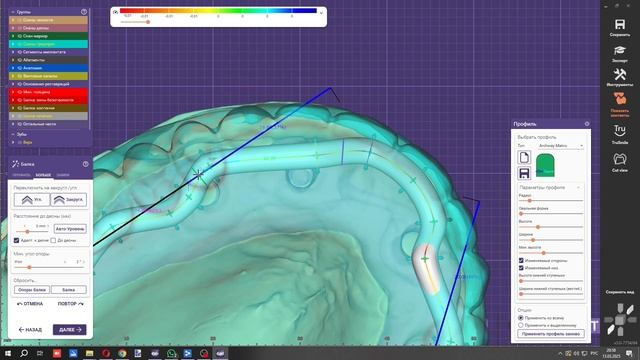Switch to third tab in Balka panel
640x360 pixels.
coord(63,175)
